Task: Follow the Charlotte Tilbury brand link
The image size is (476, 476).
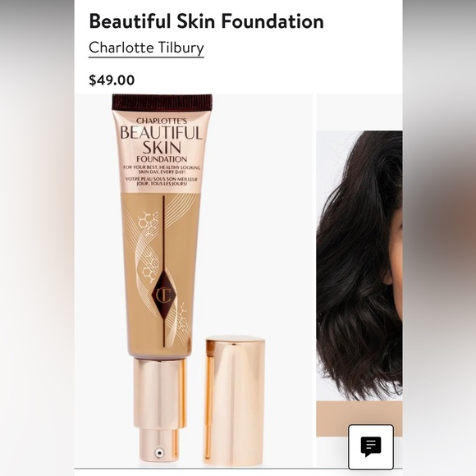Action: coord(146,48)
